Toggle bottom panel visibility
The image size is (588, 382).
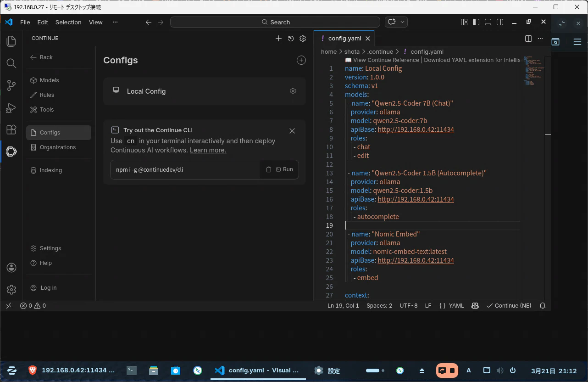tap(488, 22)
